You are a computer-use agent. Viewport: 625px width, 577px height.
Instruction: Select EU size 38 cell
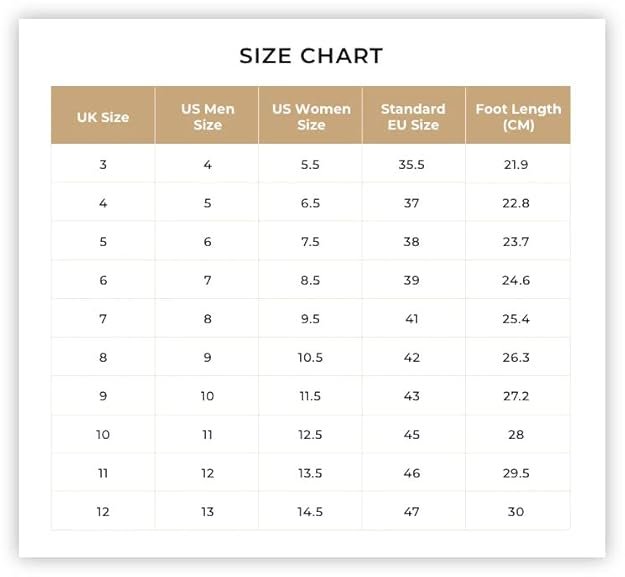(411, 242)
